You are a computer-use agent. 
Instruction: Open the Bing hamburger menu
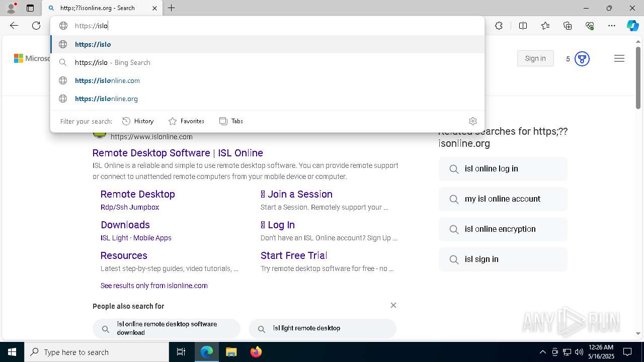[619, 59]
